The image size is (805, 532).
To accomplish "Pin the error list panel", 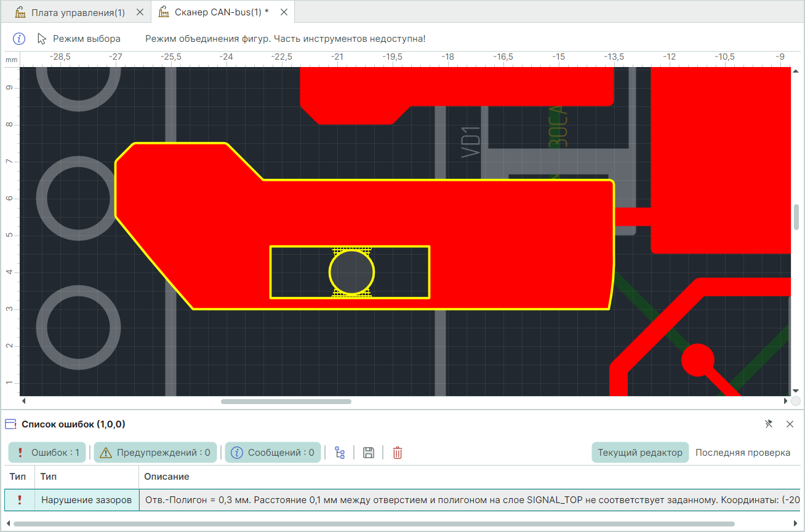I will 769,424.
